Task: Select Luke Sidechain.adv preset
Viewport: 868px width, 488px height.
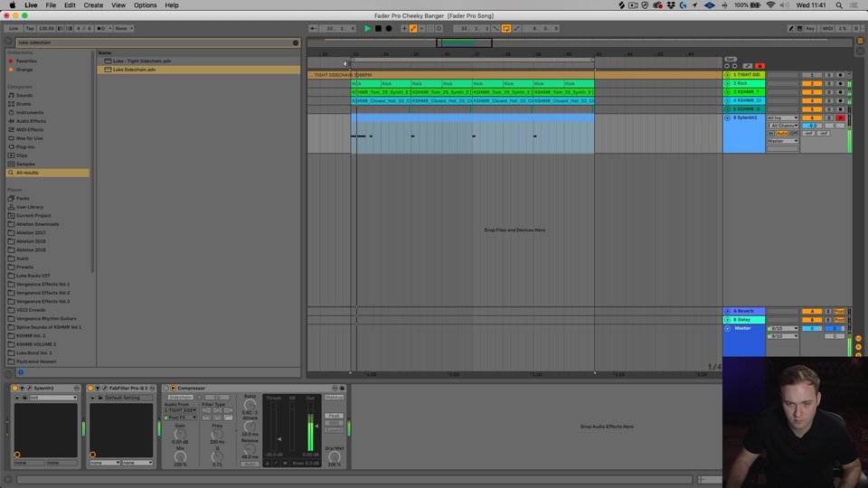Action: coord(134,70)
